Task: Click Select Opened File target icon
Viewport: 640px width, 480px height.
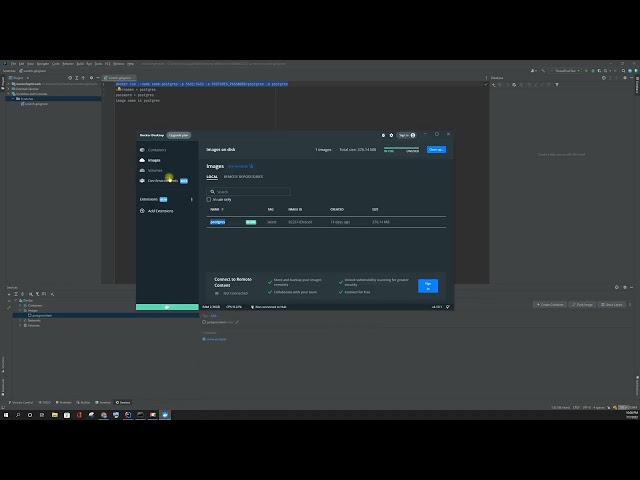Action: pos(70,78)
